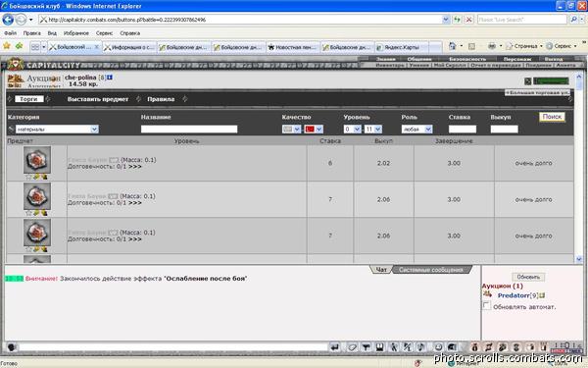Click the clock icon in chat toolbar
The image size is (588, 368).
438,347
